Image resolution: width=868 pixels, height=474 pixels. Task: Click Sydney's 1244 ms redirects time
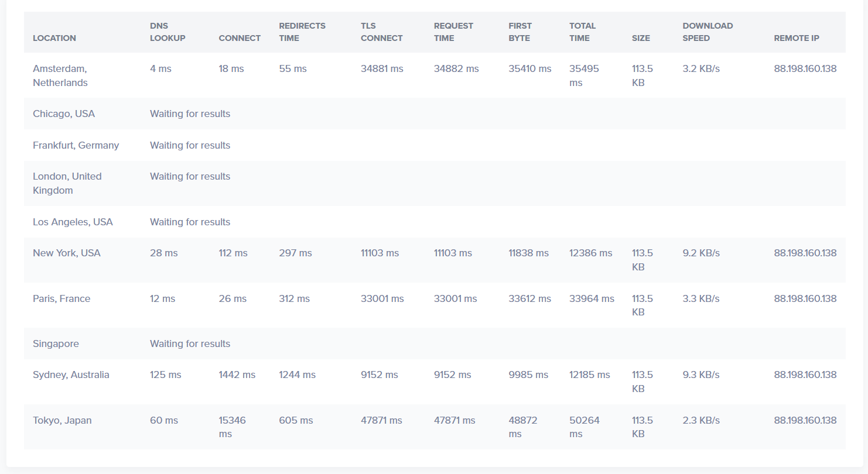[x=297, y=375]
